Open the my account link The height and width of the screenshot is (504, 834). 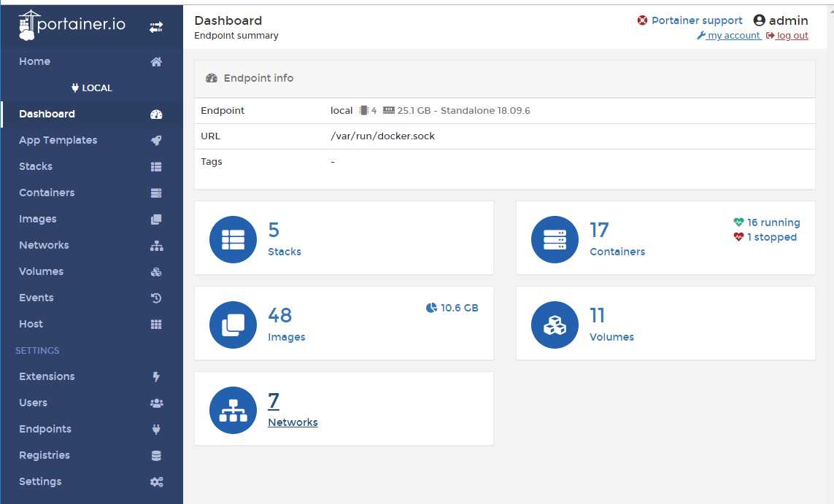pyautogui.click(x=729, y=36)
